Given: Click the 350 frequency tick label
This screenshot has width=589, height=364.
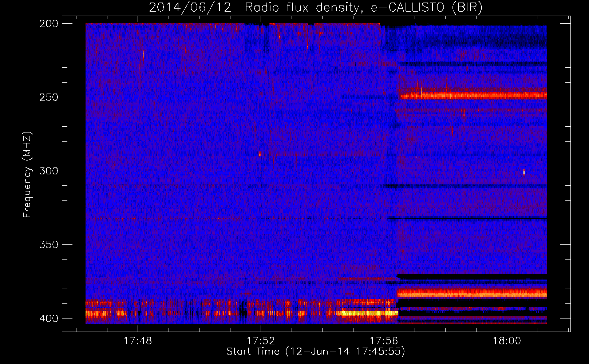Looking at the screenshot, I should [x=48, y=245].
